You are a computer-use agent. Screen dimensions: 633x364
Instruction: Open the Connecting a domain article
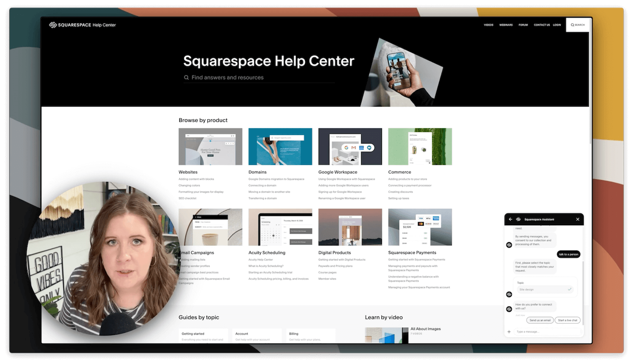(262, 186)
